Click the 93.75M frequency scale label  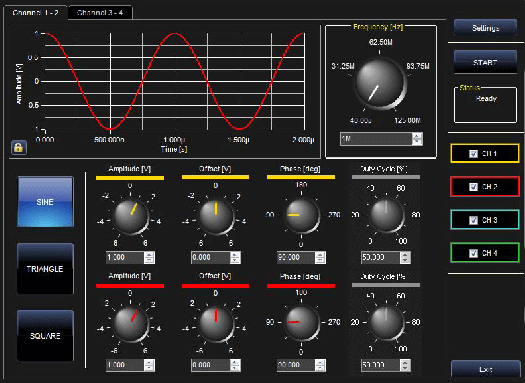click(418, 66)
